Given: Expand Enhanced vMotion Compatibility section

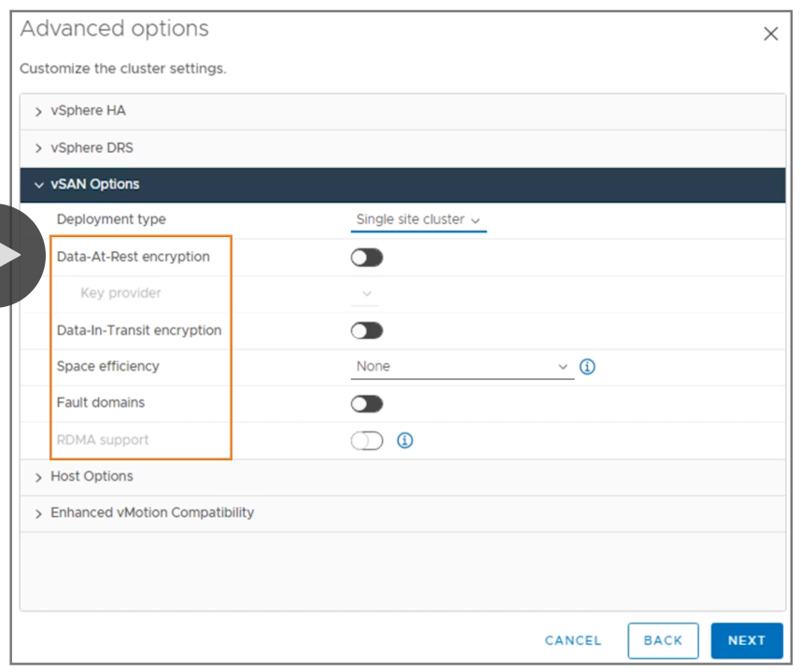Looking at the screenshot, I should pyautogui.click(x=151, y=513).
